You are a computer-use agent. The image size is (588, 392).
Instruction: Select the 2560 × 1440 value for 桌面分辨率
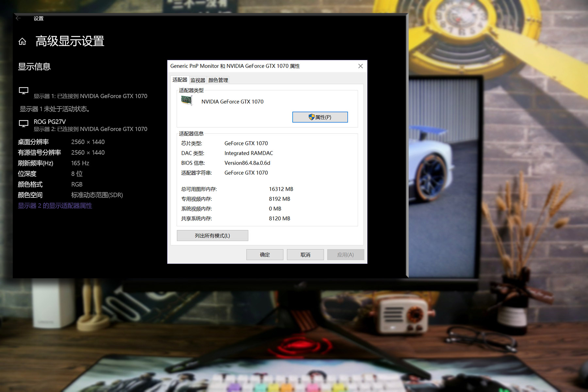88,142
